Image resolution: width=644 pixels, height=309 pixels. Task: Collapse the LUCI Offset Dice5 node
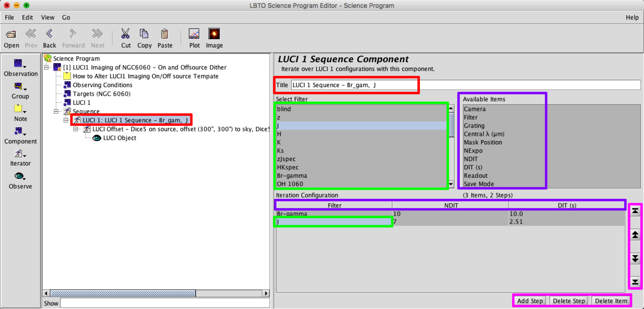point(75,129)
